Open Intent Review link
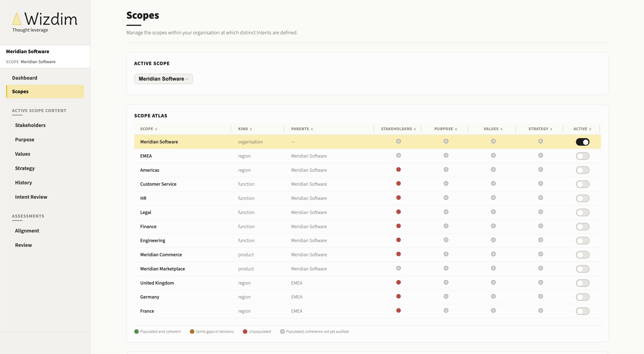Viewport: 644px width, 354px height. coord(31,197)
